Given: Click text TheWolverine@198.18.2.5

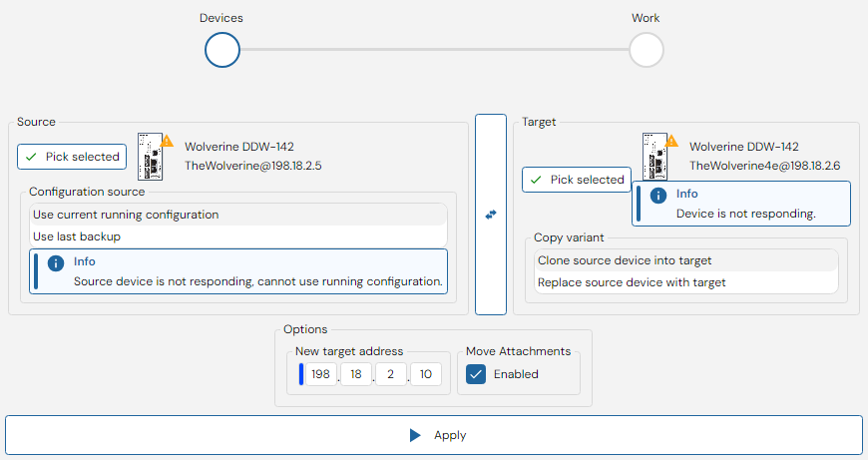Looking at the screenshot, I should (253, 166).
